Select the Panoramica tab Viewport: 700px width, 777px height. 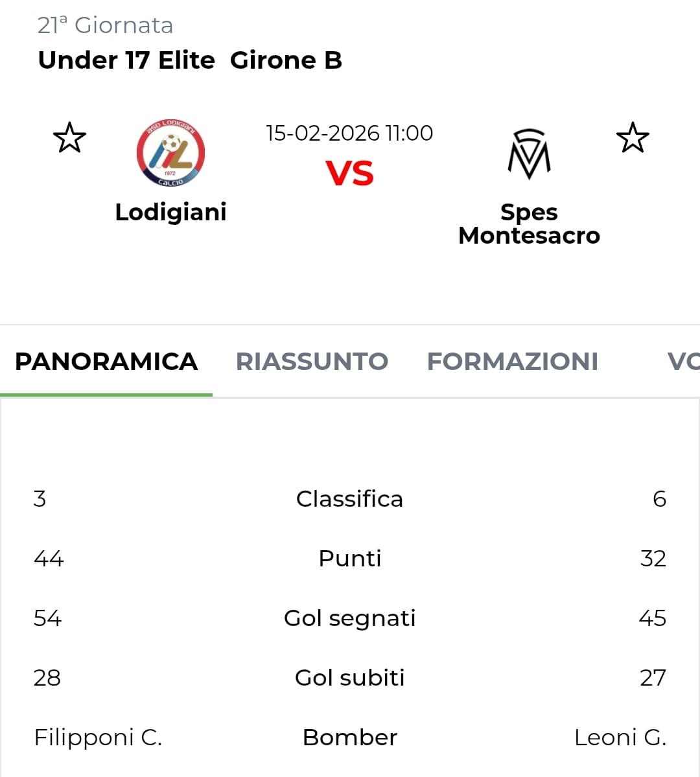[106, 362]
